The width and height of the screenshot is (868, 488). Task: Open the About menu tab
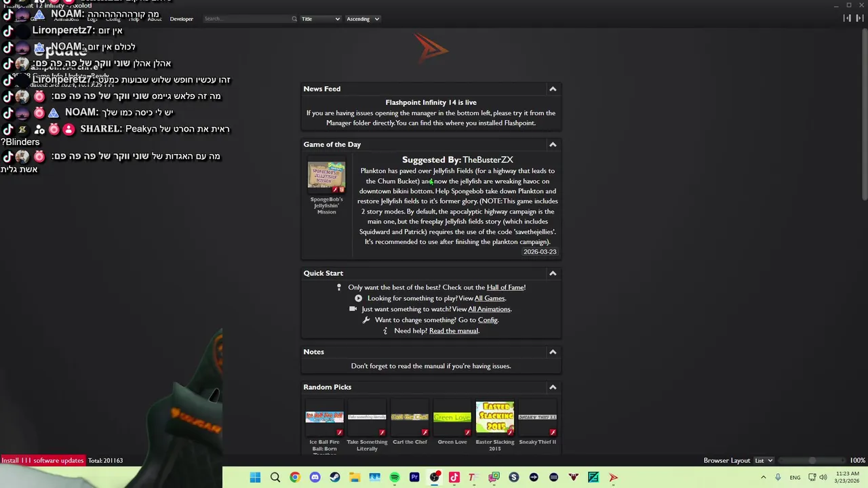click(155, 19)
